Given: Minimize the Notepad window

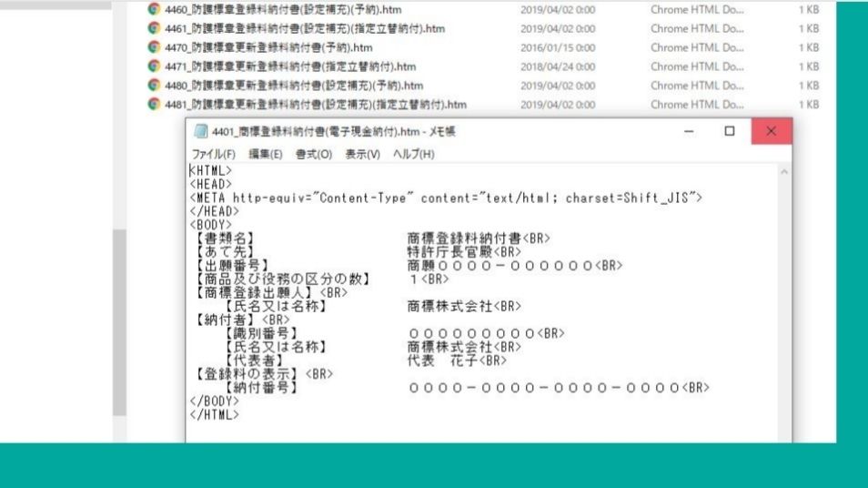Looking at the screenshot, I should (x=688, y=132).
